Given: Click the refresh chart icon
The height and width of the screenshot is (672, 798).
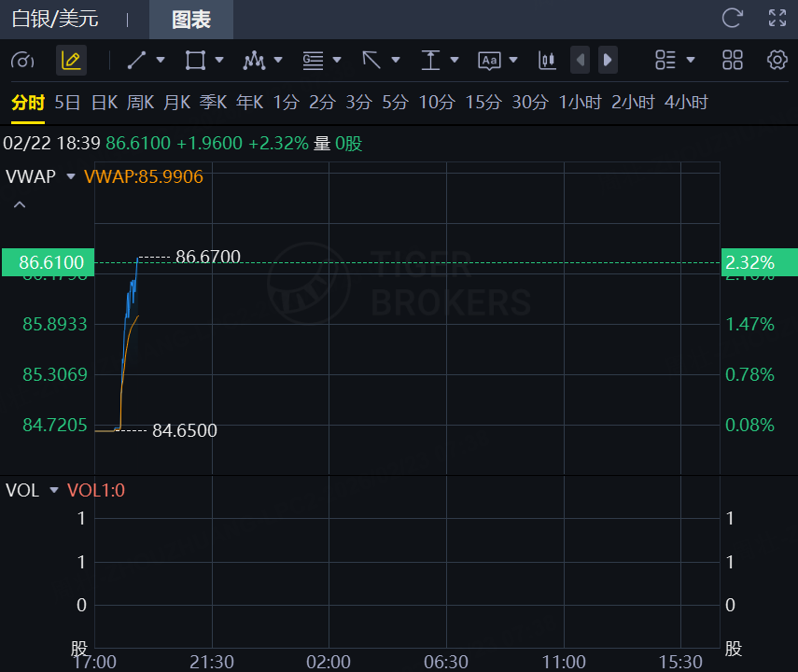Looking at the screenshot, I should pyautogui.click(x=733, y=18).
